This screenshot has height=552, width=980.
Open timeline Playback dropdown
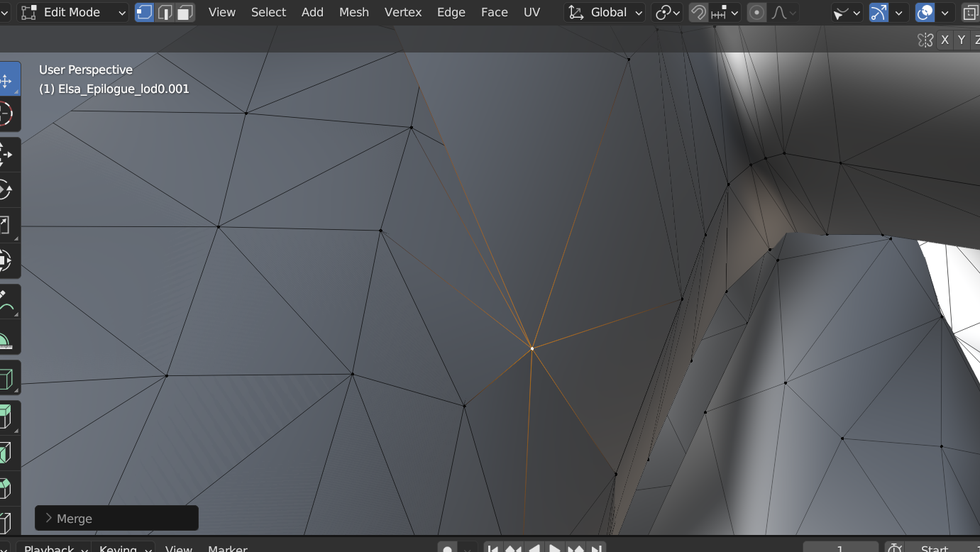(54, 548)
